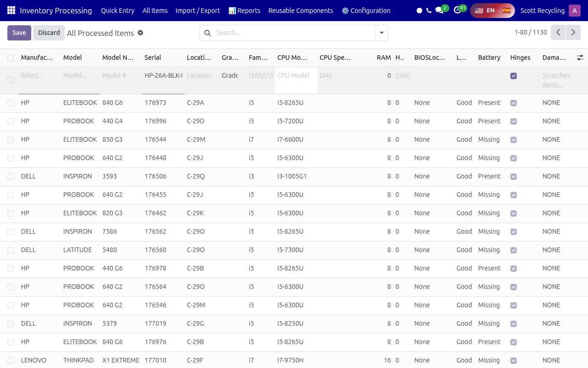Open the Quick Entry menu
The image size is (588, 368).
(x=118, y=11)
